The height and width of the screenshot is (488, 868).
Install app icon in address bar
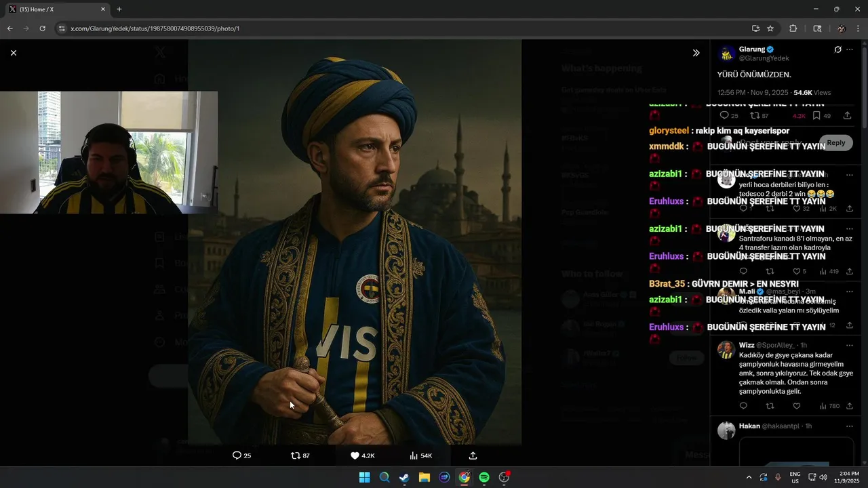755,28
